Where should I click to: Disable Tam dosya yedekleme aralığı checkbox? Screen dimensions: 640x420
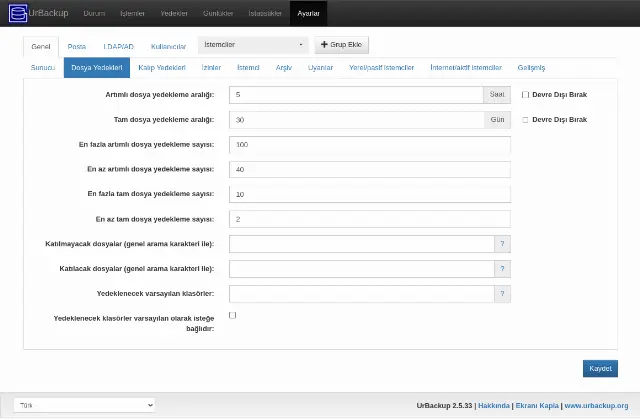[525, 120]
